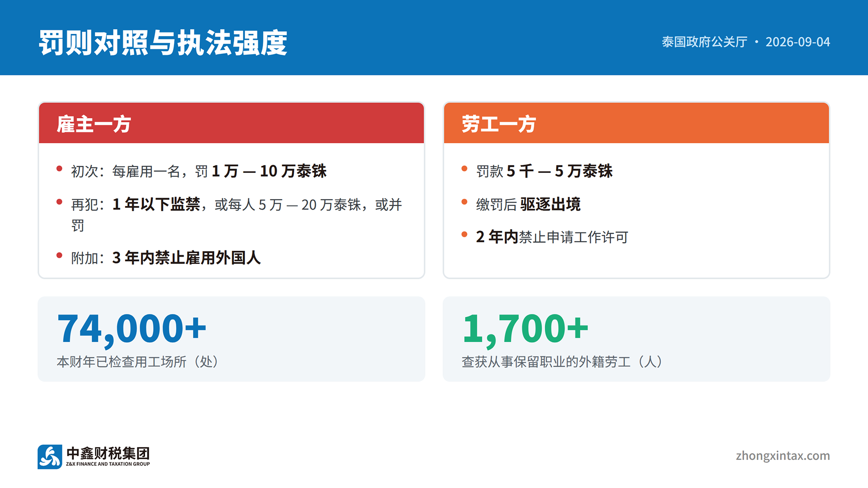Click the 中鑫财税集团 company name text
This screenshot has height=488, width=868.
(x=108, y=453)
